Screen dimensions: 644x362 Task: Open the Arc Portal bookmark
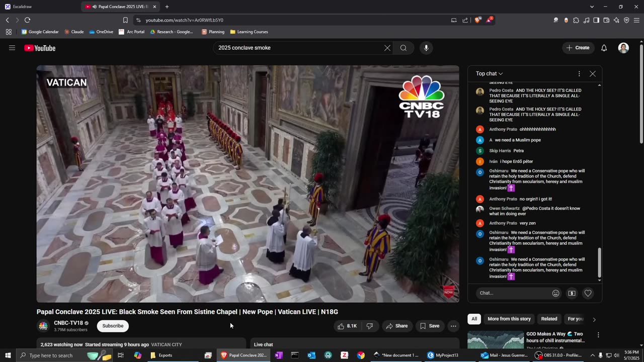(131, 32)
